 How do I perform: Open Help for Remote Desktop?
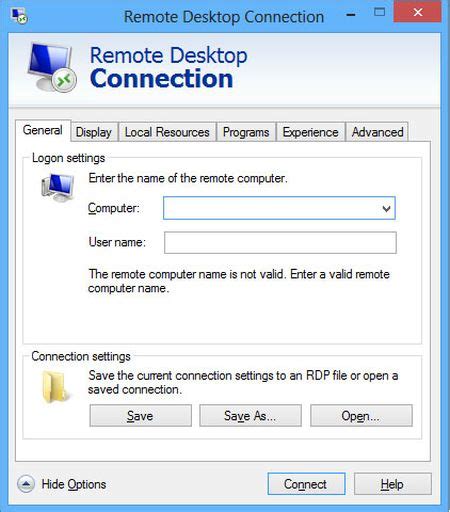pos(392,484)
